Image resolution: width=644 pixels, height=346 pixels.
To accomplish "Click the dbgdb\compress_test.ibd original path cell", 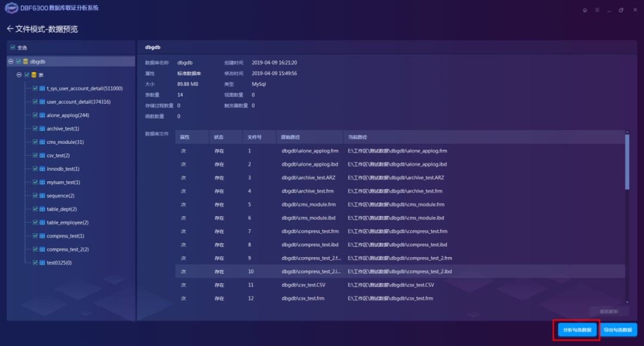I will [309, 245].
